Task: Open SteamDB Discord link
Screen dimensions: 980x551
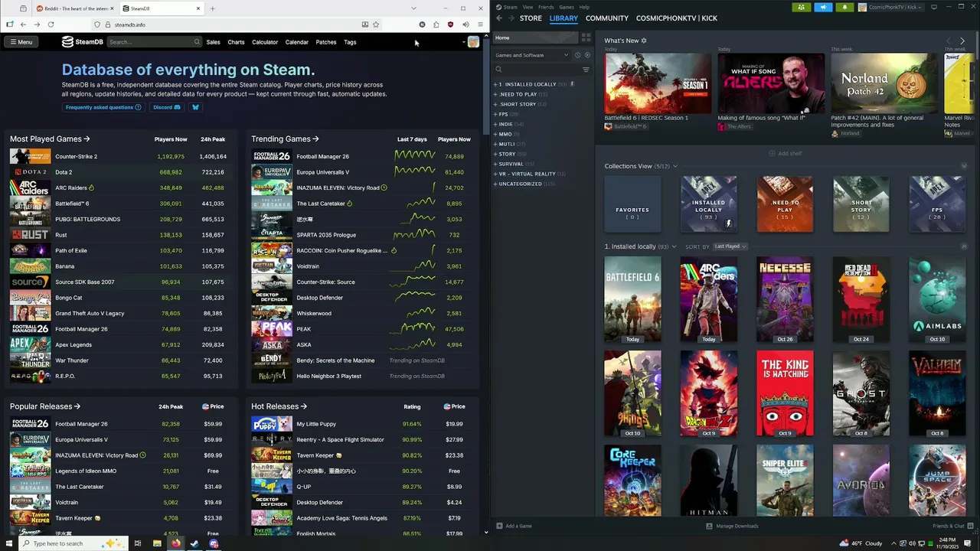Action: [x=167, y=107]
